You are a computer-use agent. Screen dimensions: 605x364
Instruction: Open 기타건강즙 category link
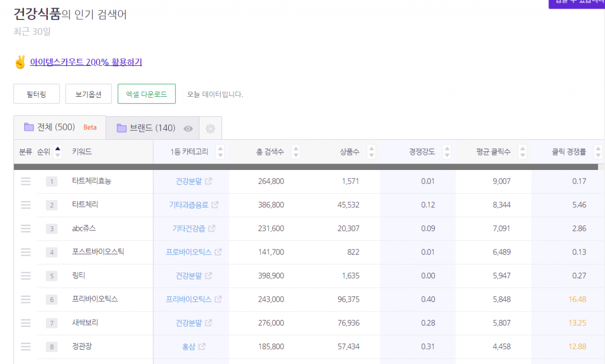tap(189, 229)
